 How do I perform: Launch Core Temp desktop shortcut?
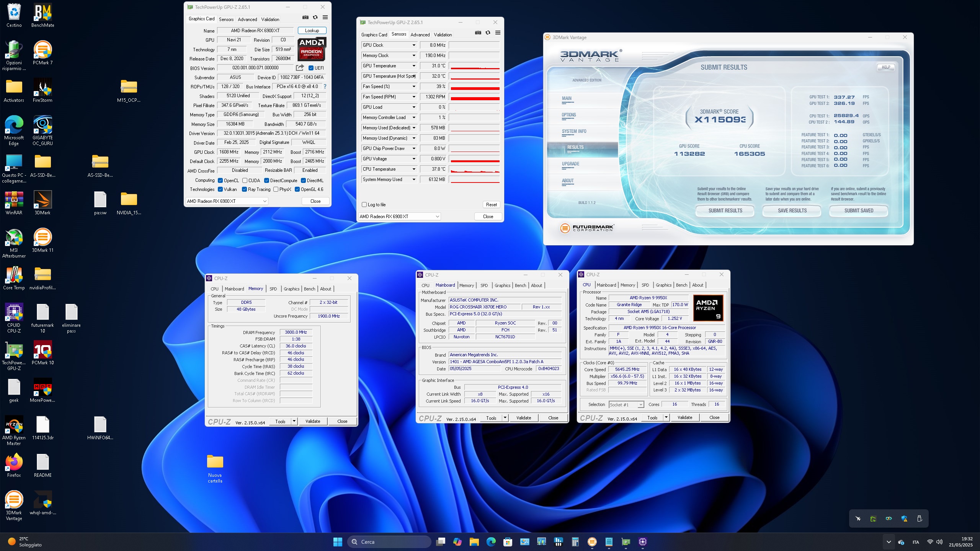coord(14,278)
